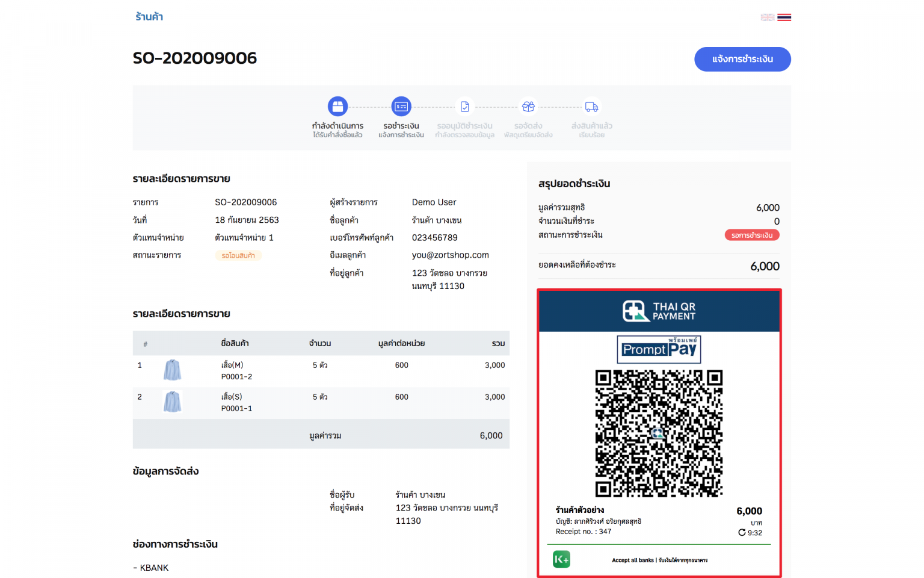Click the รอชำระเงิน awaiting payment step icon
Screen dimensions: 924x578
[x=401, y=107]
